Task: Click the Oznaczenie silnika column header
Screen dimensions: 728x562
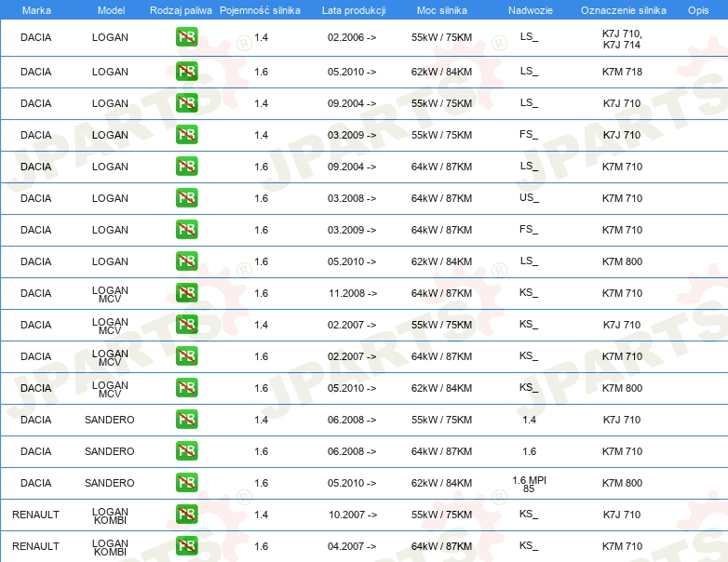Action: tap(623, 11)
